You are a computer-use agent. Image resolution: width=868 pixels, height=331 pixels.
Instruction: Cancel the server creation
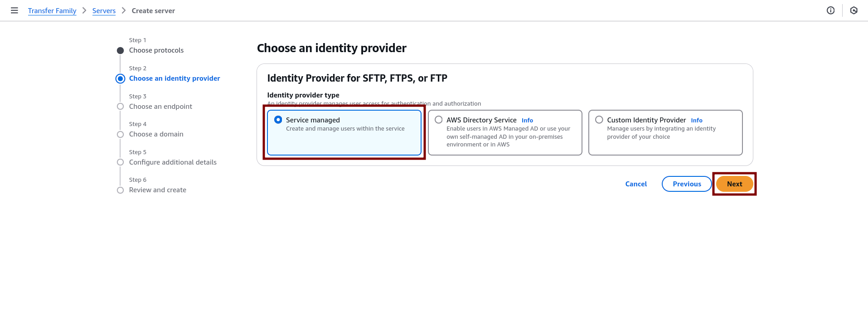click(635, 184)
